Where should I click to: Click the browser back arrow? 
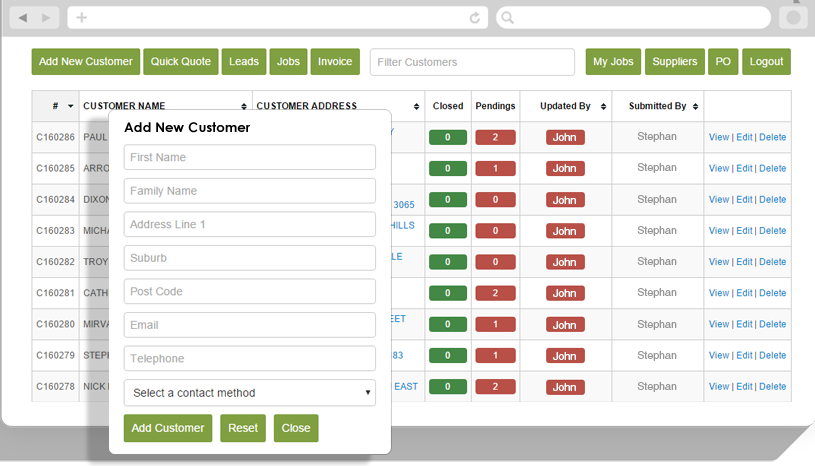pyautogui.click(x=22, y=18)
